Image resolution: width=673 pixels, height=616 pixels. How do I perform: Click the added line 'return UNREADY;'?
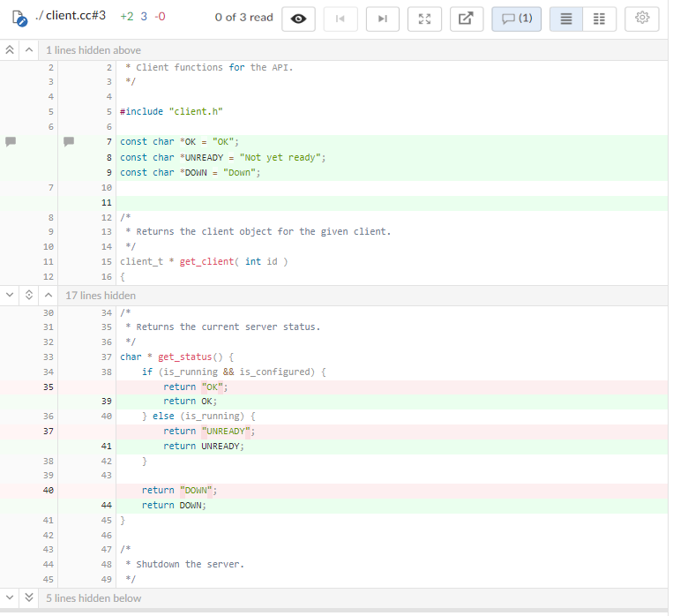pos(392,447)
